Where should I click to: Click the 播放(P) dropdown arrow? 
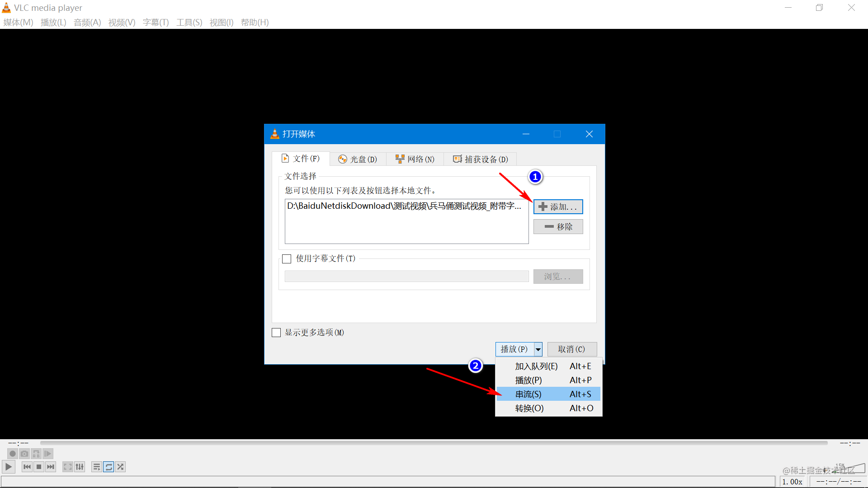tap(538, 349)
